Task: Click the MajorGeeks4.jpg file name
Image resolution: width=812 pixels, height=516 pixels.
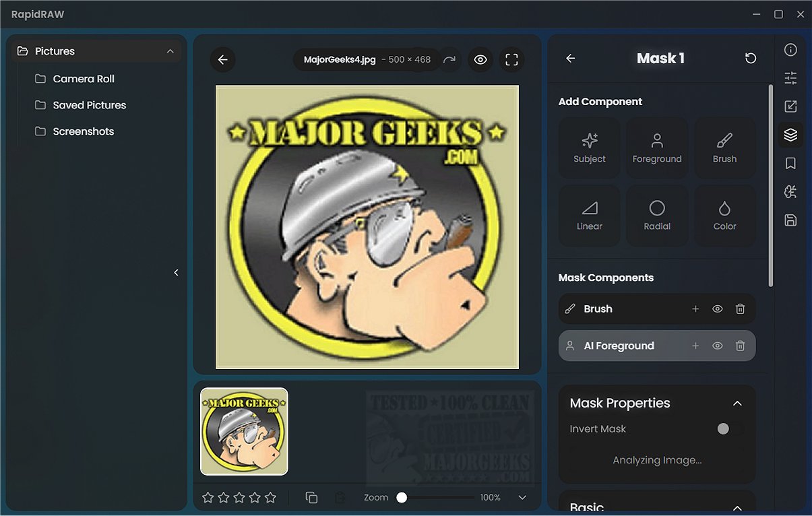Action: [x=340, y=59]
